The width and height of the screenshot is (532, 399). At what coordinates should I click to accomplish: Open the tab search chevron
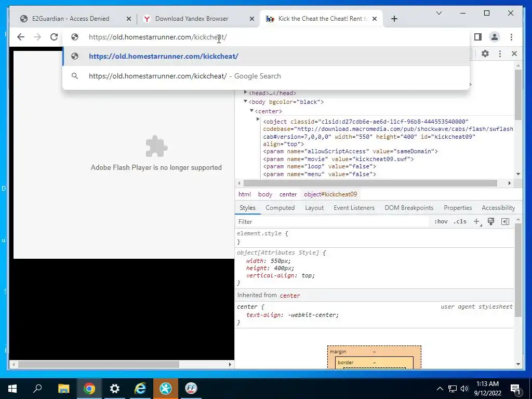tap(438, 13)
